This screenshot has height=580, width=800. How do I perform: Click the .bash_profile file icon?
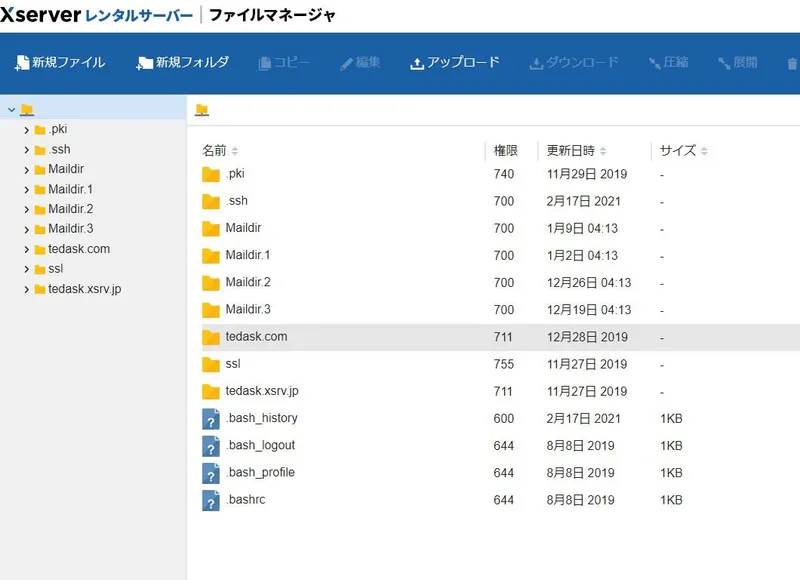[211, 473]
